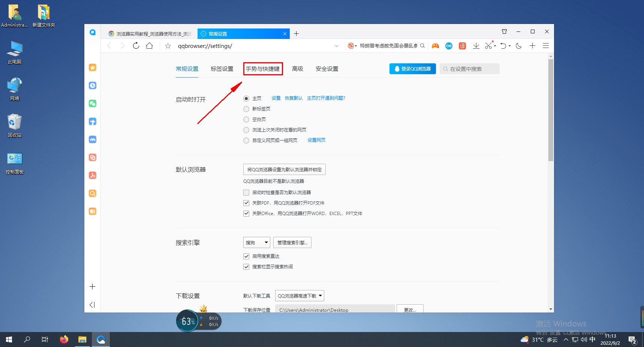Screen dimensions: 644x347
Task: Open favorites star icon in sidebar
Action: (93, 67)
